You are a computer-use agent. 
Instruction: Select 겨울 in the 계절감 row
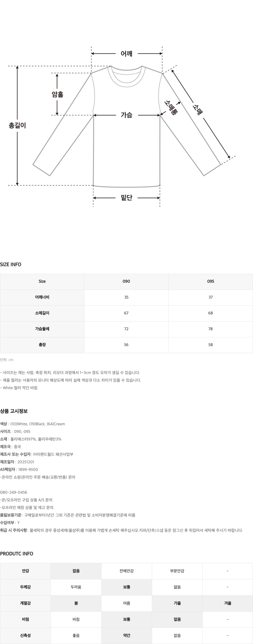tap(228, 603)
